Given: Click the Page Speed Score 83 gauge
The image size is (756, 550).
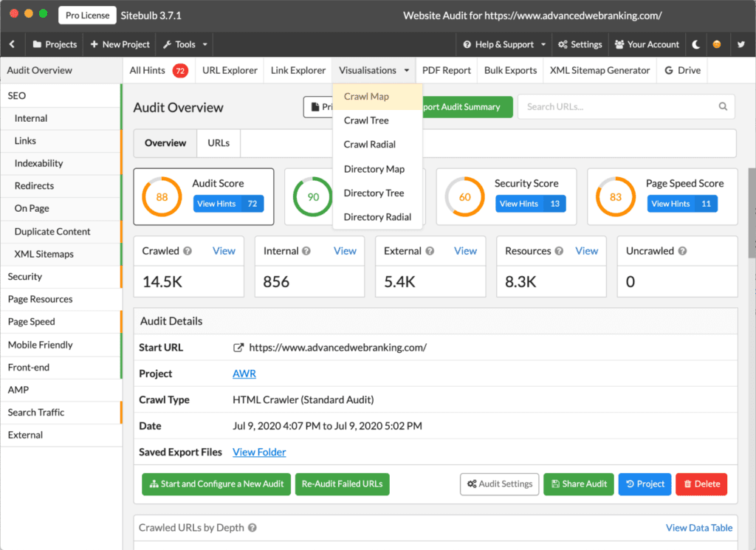Looking at the screenshot, I should [x=615, y=196].
